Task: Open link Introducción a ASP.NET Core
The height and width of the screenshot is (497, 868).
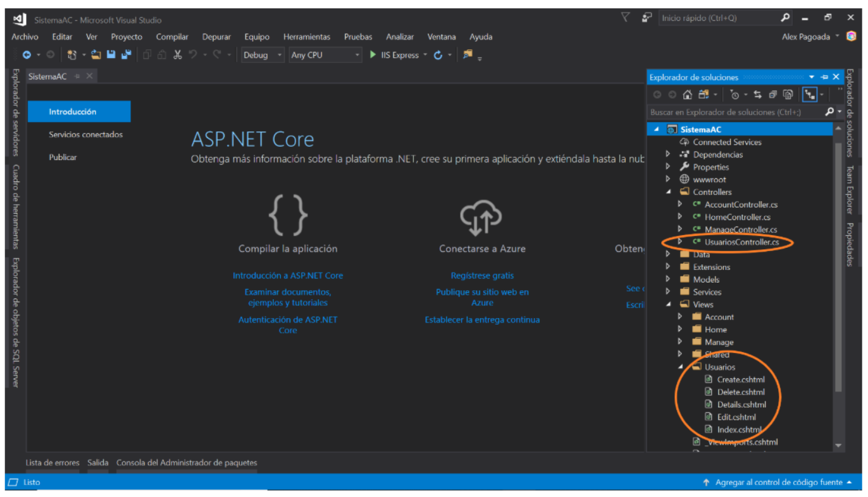Action: point(288,276)
